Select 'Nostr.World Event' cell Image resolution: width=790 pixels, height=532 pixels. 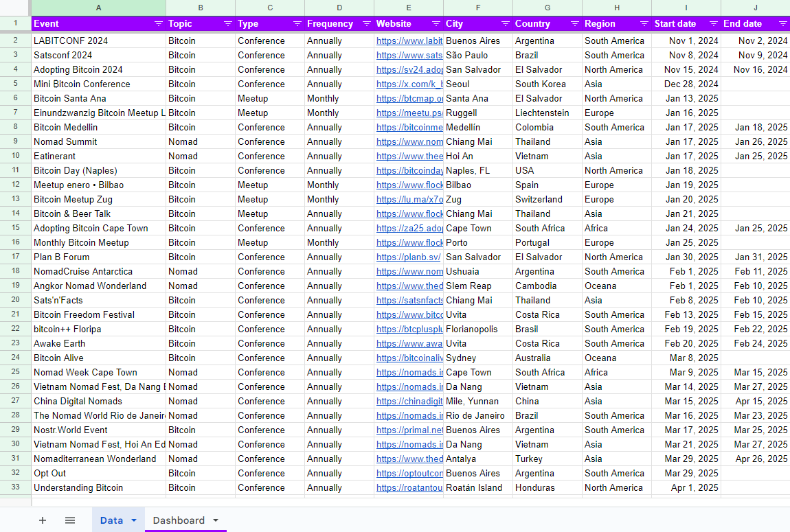[99, 430]
